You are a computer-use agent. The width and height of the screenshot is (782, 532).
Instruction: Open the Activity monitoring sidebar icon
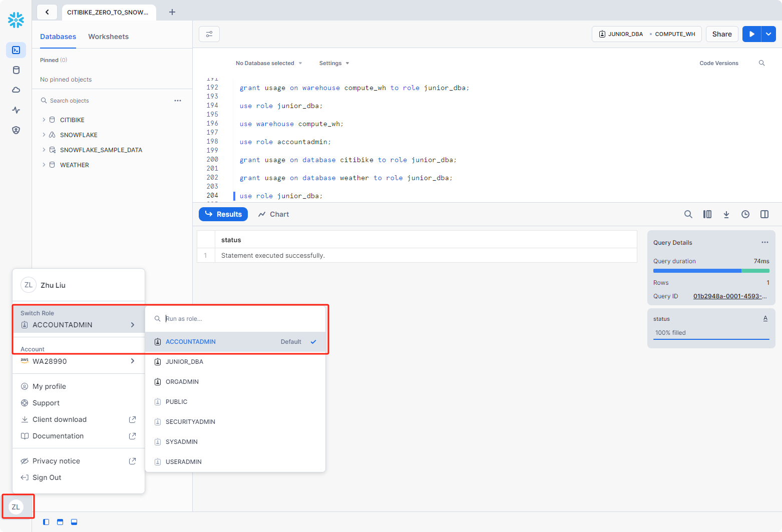tap(16, 110)
